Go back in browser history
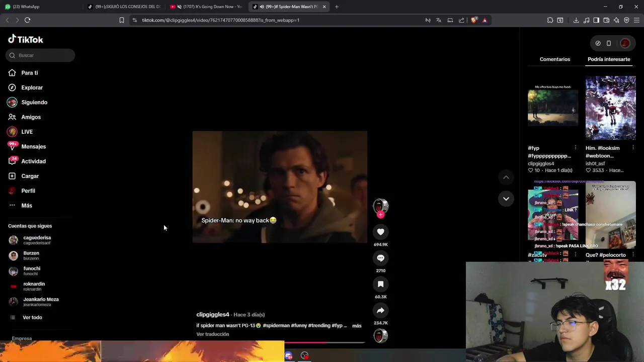The image size is (644, 362). [x=7, y=20]
